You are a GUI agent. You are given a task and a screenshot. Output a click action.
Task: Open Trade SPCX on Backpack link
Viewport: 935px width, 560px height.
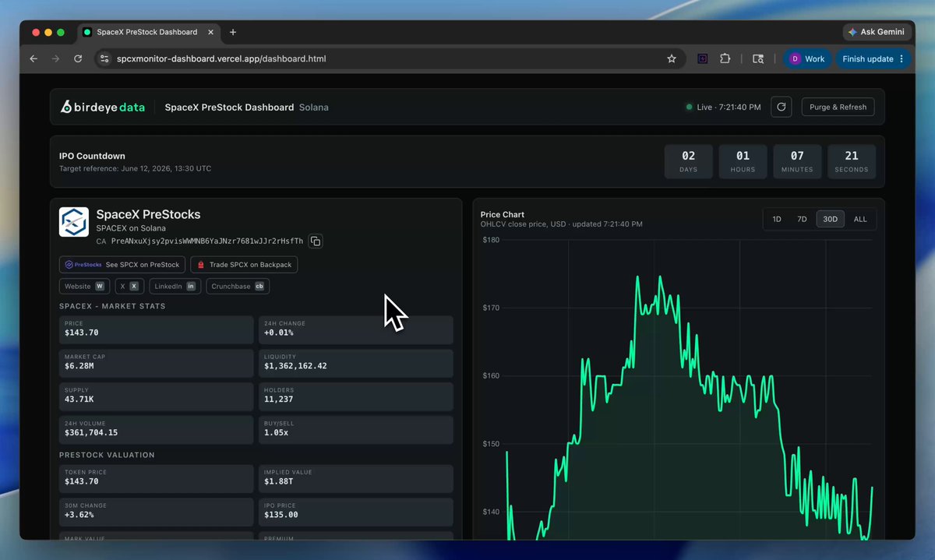click(244, 265)
